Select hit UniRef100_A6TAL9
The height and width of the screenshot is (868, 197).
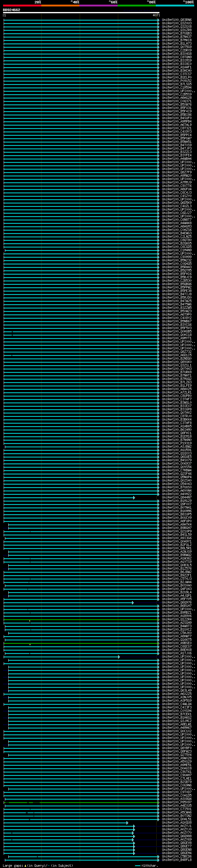pyautogui.click(x=176, y=125)
